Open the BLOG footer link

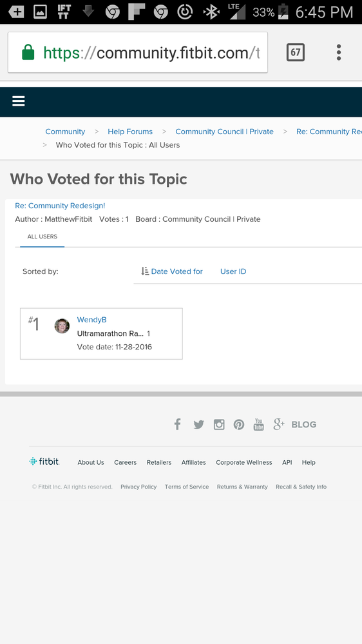(304, 425)
